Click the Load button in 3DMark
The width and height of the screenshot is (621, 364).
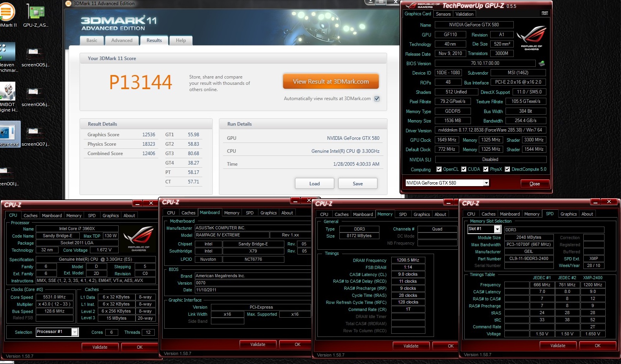coord(315,183)
